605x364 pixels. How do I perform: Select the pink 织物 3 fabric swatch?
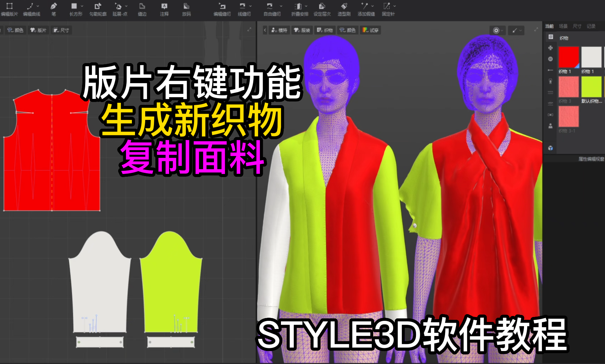click(x=569, y=87)
